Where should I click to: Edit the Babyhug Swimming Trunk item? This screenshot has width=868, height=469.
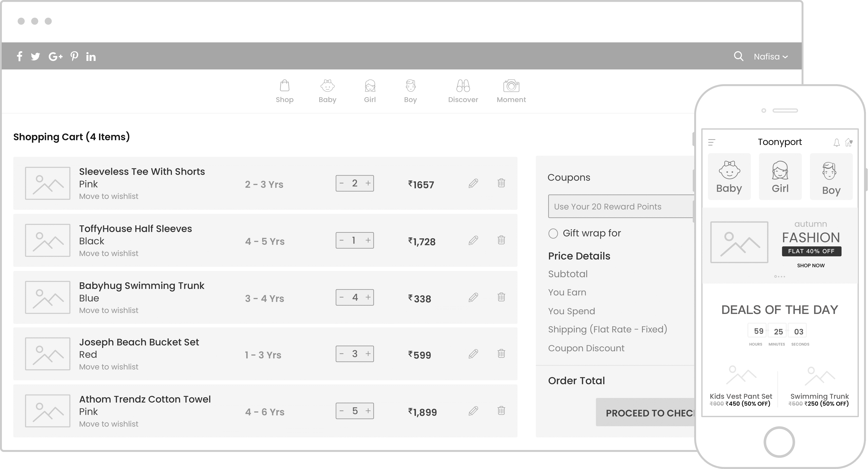(473, 297)
